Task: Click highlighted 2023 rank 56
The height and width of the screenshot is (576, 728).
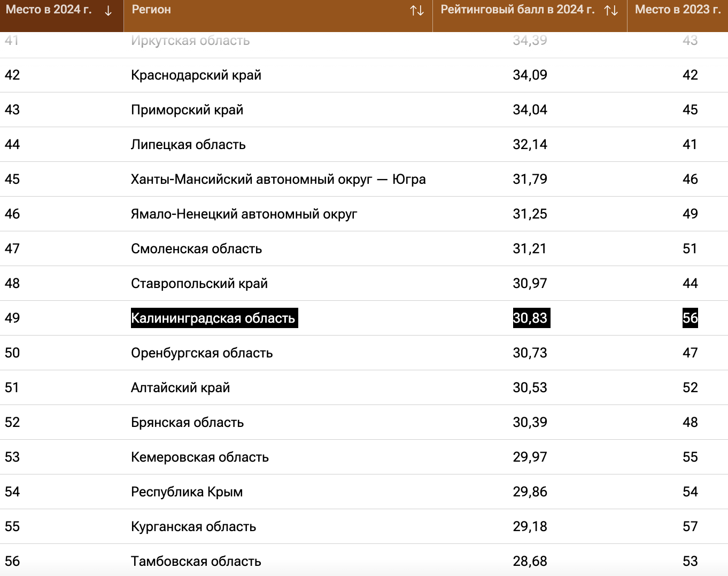Action: click(x=690, y=318)
